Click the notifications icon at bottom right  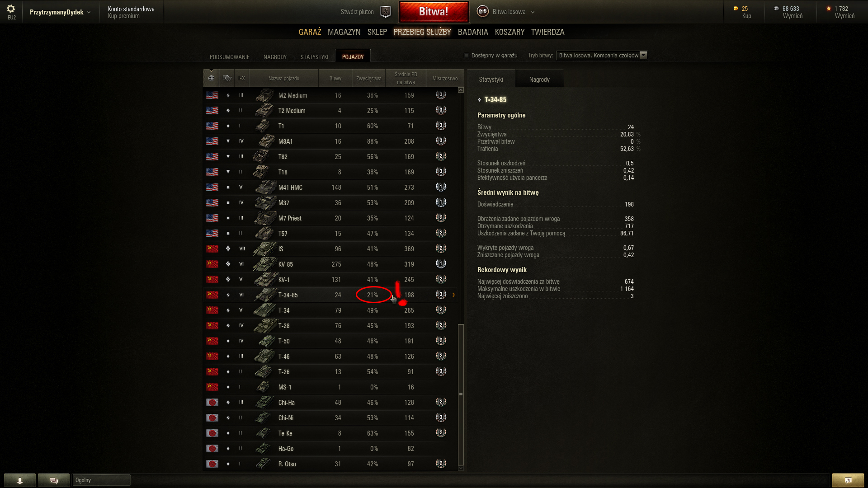(x=848, y=480)
